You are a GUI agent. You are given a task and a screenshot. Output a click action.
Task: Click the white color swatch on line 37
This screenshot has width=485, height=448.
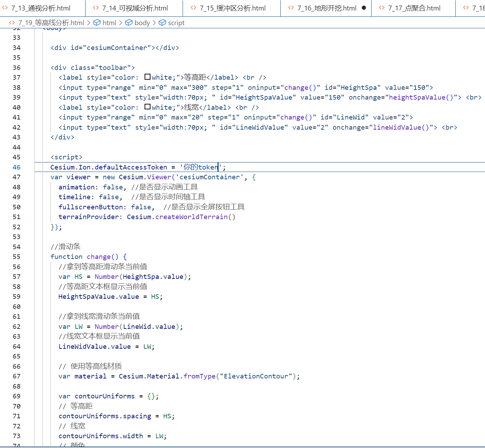point(148,77)
